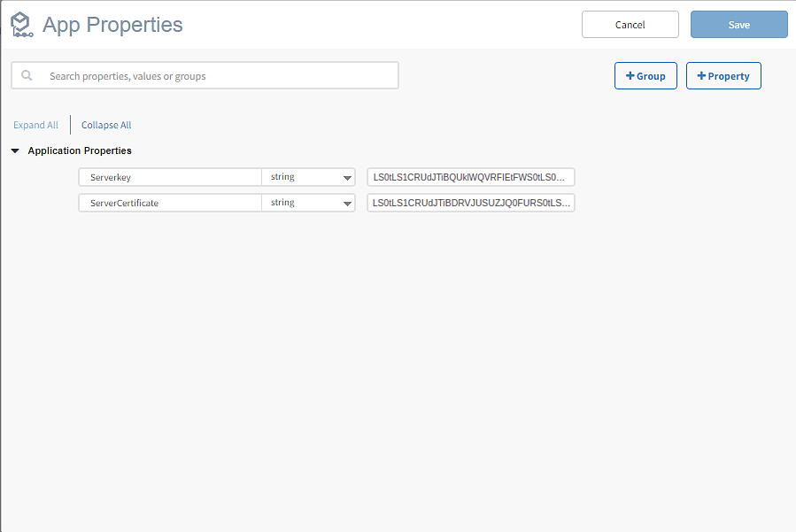Open type dropdown arrow for ServerCertificate
This screenshot has height=532, width=796.
tap(347, 204)
